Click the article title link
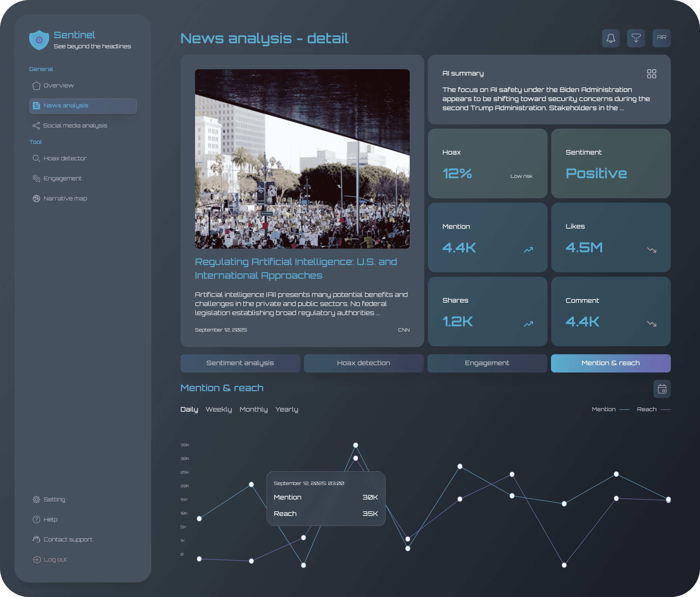 tap(296, 268)
